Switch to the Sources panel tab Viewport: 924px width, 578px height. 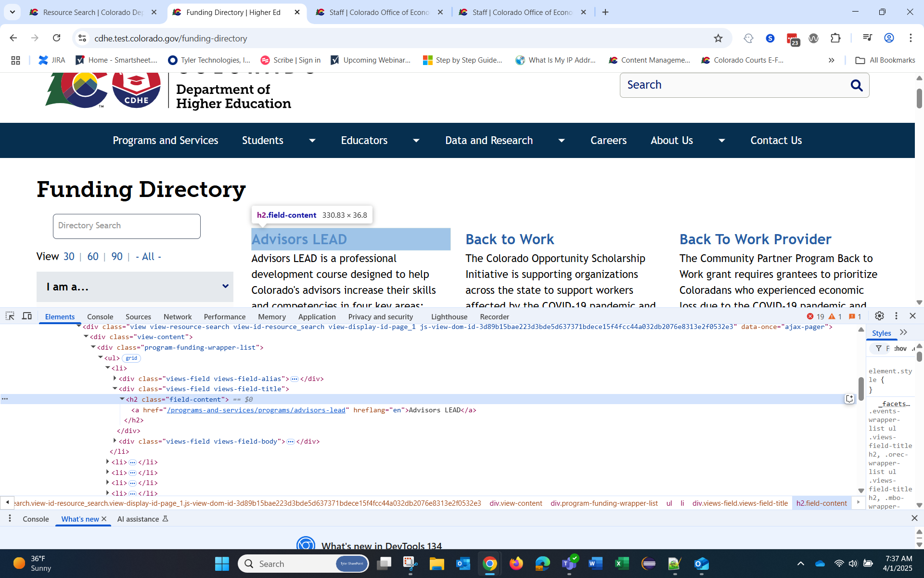point(138,316)
